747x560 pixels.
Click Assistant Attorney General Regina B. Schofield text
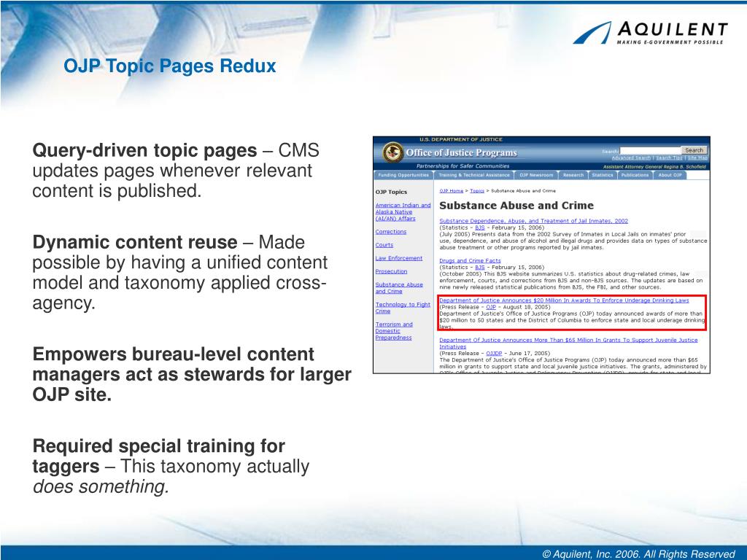tap(654, 167)
